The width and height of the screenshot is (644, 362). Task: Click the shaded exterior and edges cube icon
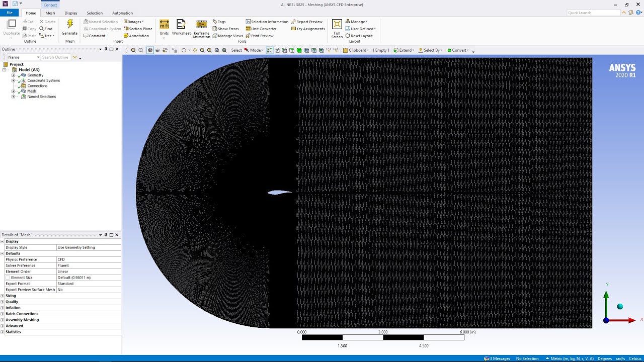(x=150, y=50)
